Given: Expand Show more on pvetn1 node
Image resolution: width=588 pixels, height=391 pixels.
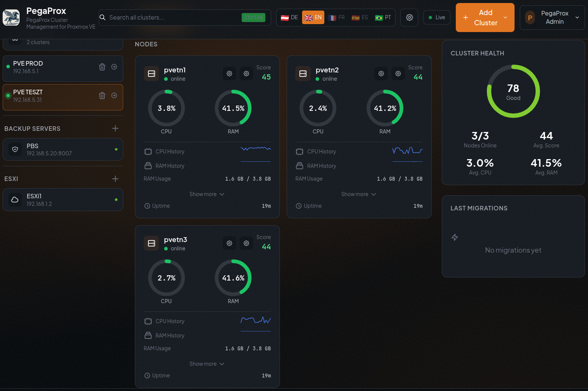Looking at the screenshot, I should coord(207,194).
